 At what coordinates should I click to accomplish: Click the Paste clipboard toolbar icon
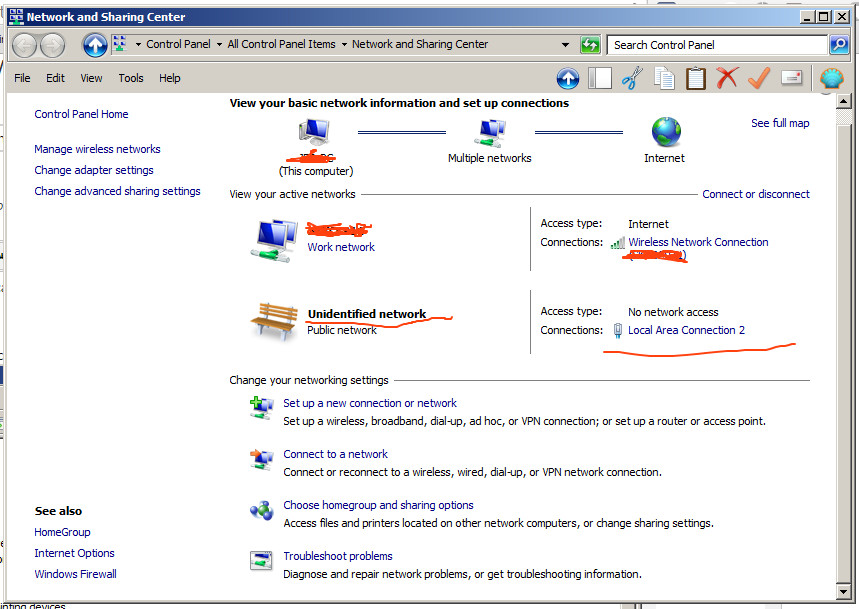click(696, 78)
